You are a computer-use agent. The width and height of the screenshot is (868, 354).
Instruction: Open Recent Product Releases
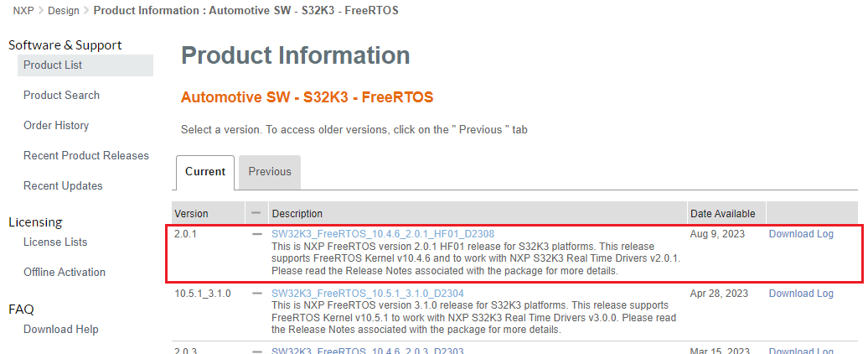(x=86, y=156)
